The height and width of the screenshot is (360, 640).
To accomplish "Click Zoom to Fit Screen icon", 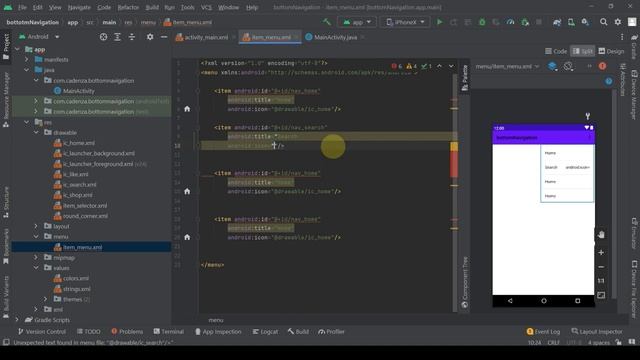I will click(601, 295).
